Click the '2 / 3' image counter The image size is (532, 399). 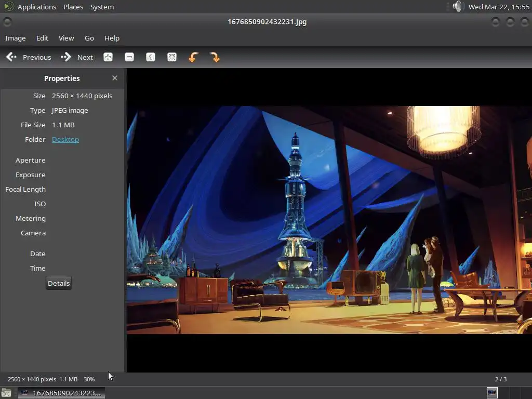pos(501,379)
